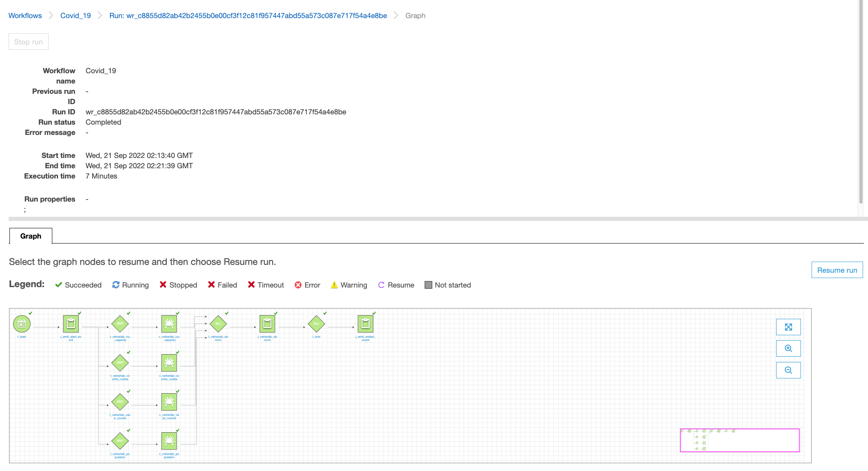Open the c_neherlab_icu_capacity crawler node

169,324
